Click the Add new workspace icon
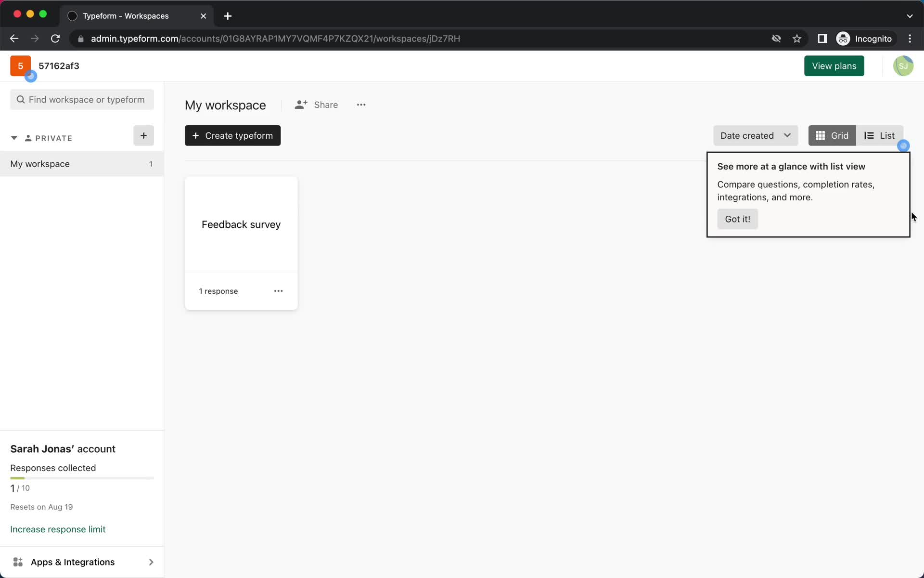This screenshot has height=578, width=924. 143,135
